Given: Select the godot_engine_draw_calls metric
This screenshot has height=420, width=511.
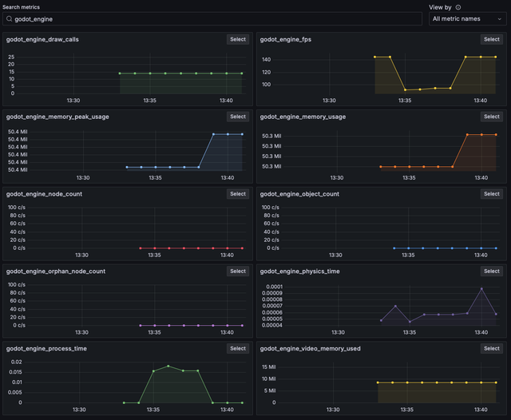Looking at the screenshot, I should [x=238, y=39].
